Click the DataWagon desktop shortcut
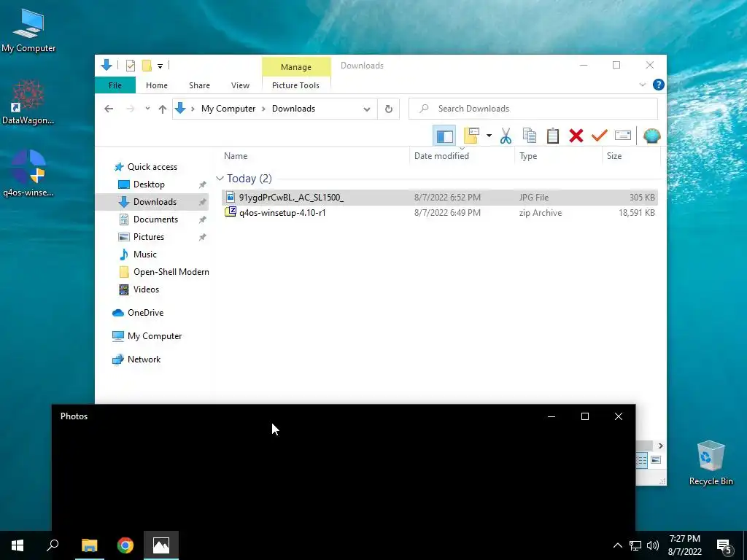The image size is (747, 560). [28, 102]
